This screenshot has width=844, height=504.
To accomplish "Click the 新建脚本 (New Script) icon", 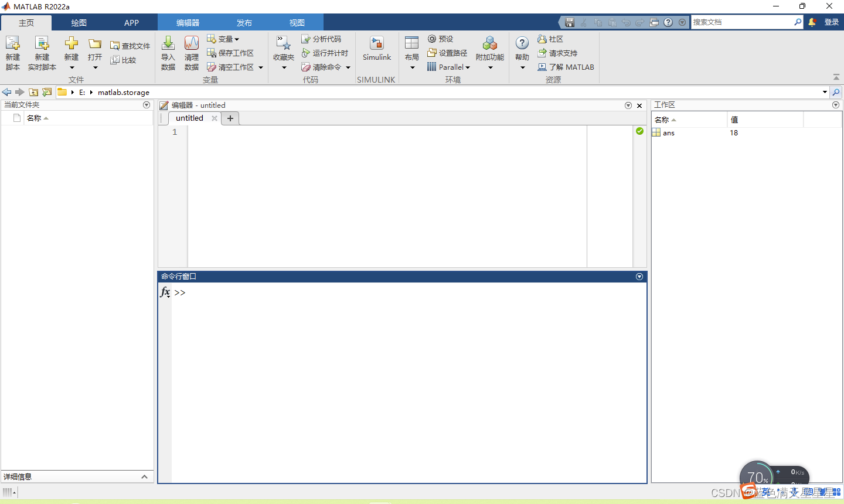I will click(12, 43).
